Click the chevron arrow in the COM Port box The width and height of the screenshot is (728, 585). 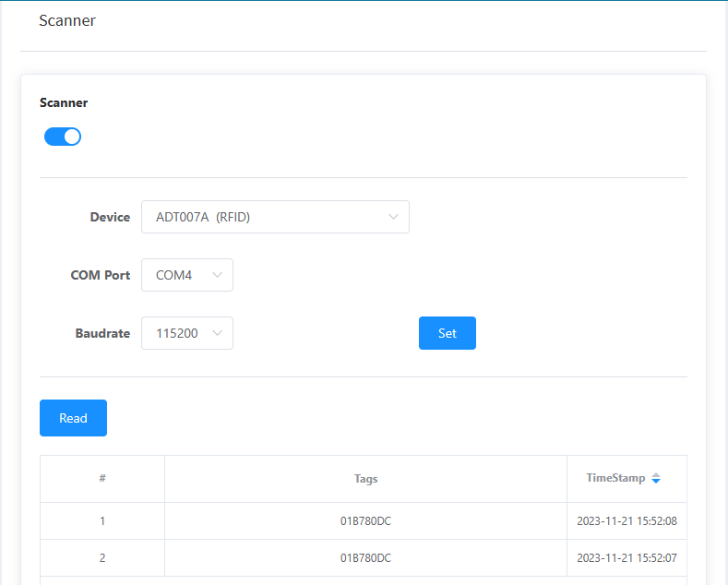tap(218, 275)
